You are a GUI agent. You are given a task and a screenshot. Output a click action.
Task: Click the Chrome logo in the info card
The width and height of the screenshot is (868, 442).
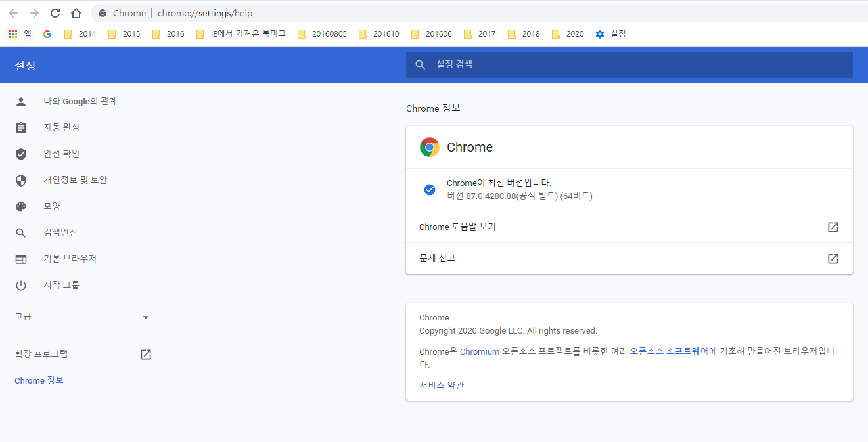[429, 147]
